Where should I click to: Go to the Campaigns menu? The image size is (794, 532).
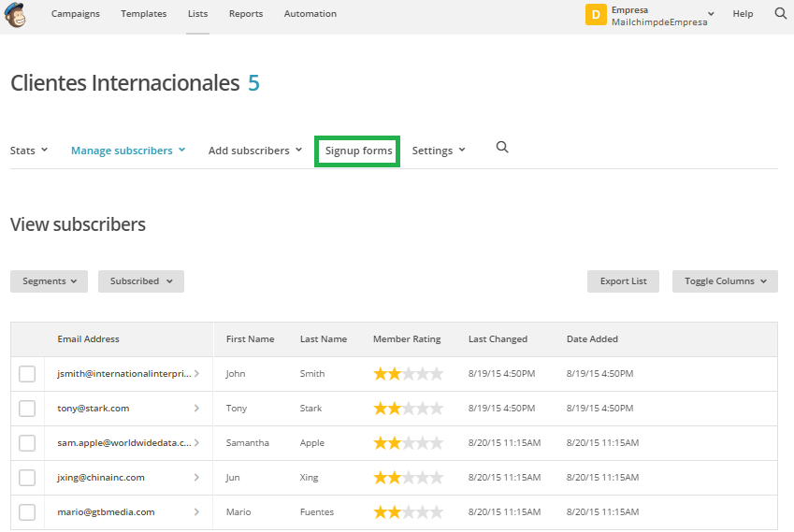pyautogui.click(x=76, y=14)
